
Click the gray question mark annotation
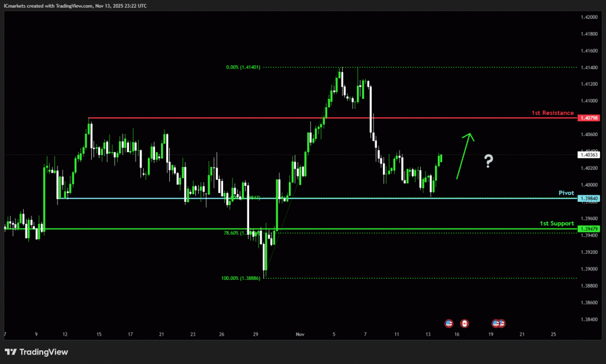tap(488, 161)
